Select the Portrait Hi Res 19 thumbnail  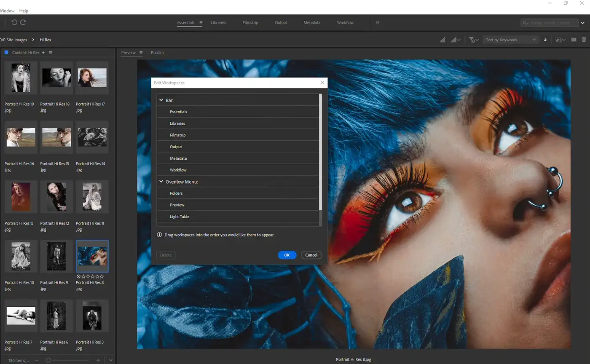(x=21, y=78)
